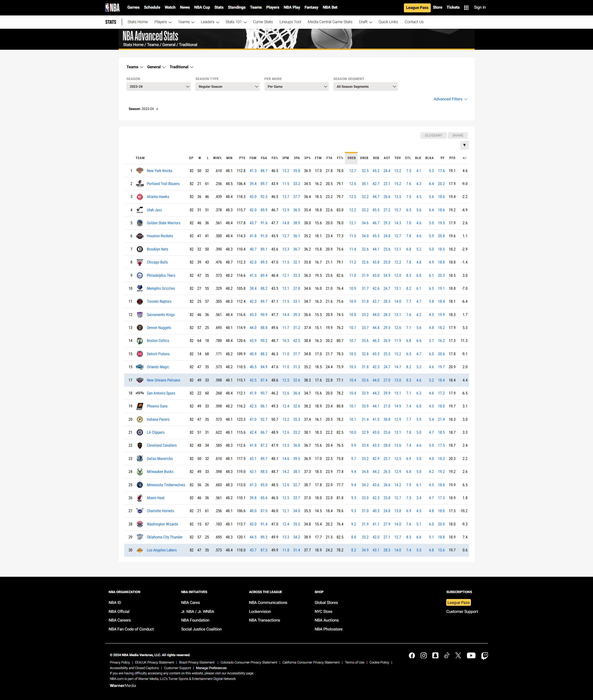This screenshot has height=700, width=593.
Task: Sort the table by the WIN% column
Action: tap(217, 158)
